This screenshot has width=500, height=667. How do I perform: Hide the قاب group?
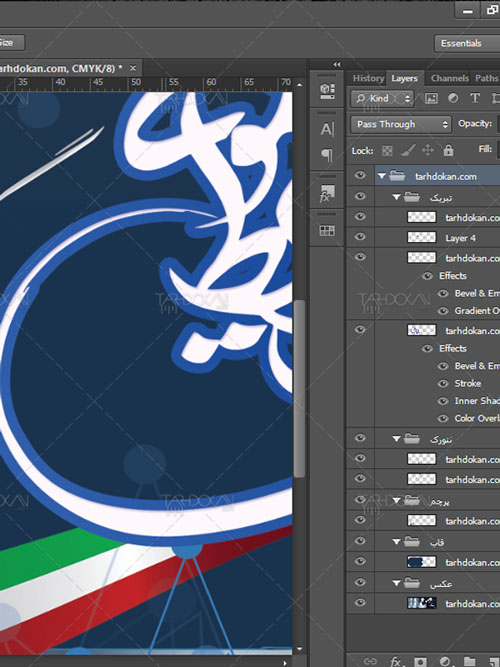(360, 541)
